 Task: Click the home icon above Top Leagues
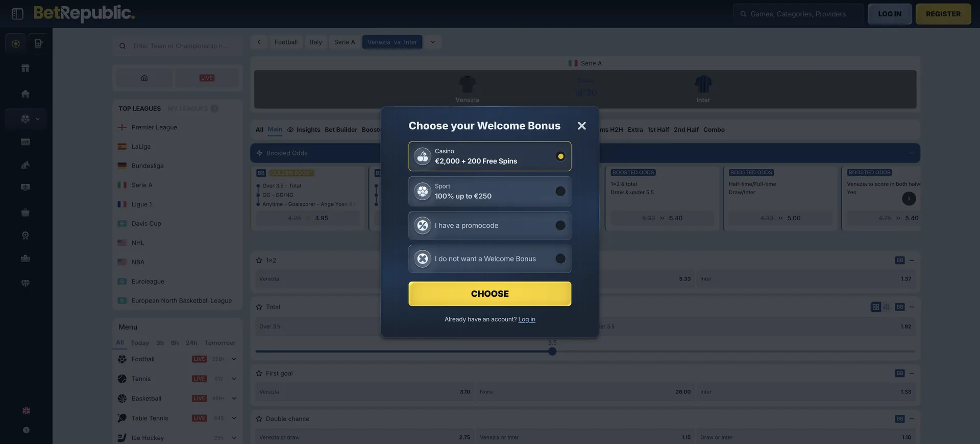[144, 78]
